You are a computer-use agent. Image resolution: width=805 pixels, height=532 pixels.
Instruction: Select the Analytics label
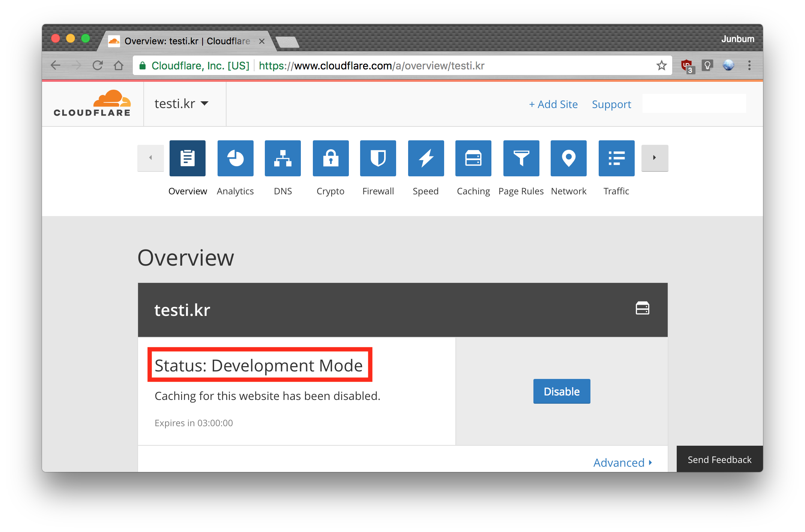point(235,191)
